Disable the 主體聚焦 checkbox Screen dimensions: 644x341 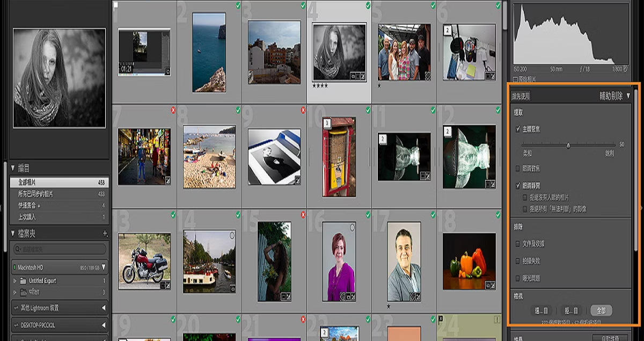[x=517, y=128]
